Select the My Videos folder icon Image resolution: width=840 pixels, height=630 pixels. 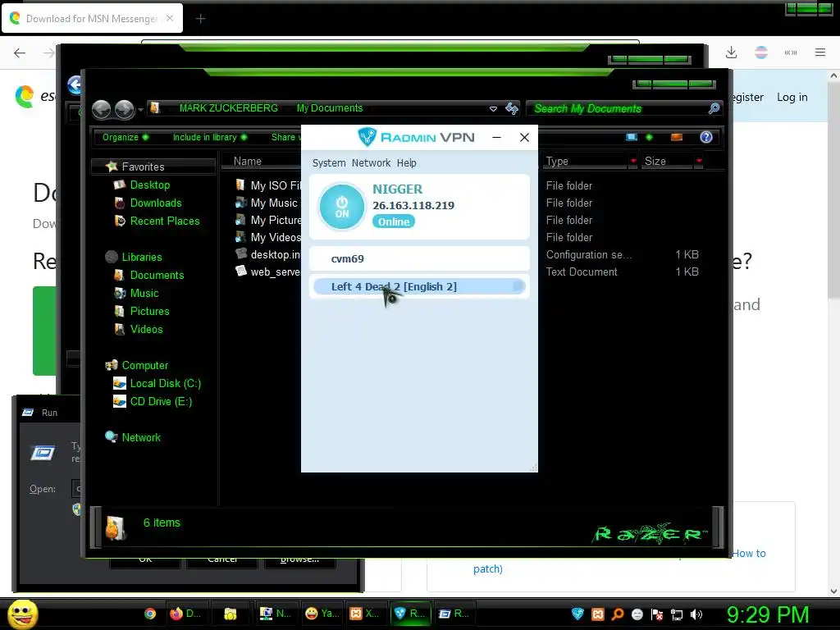click(x=240, y=237)
